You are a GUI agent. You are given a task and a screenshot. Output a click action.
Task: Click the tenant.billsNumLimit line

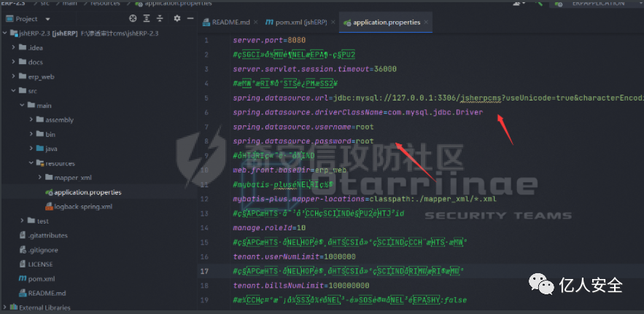[x=301, y=286]
